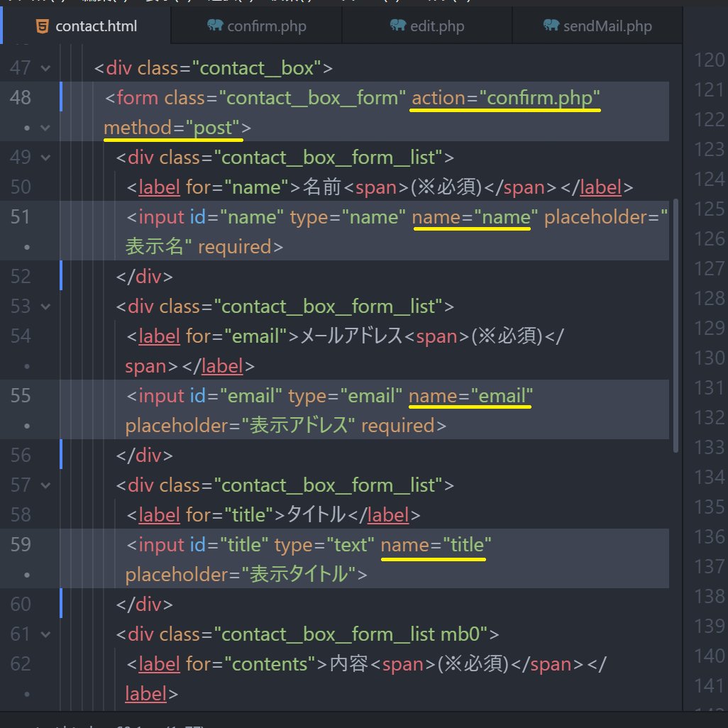Image resolution: width=728 pixels, height=728 pixels.
Task: Click line number 55 in the gutter
Action: (21, 395)
